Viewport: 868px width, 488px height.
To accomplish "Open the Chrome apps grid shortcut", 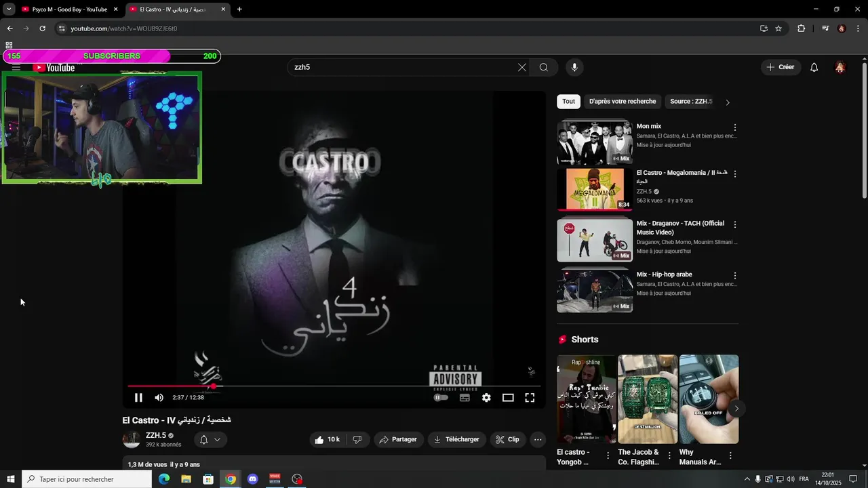I will click(9, 45).
